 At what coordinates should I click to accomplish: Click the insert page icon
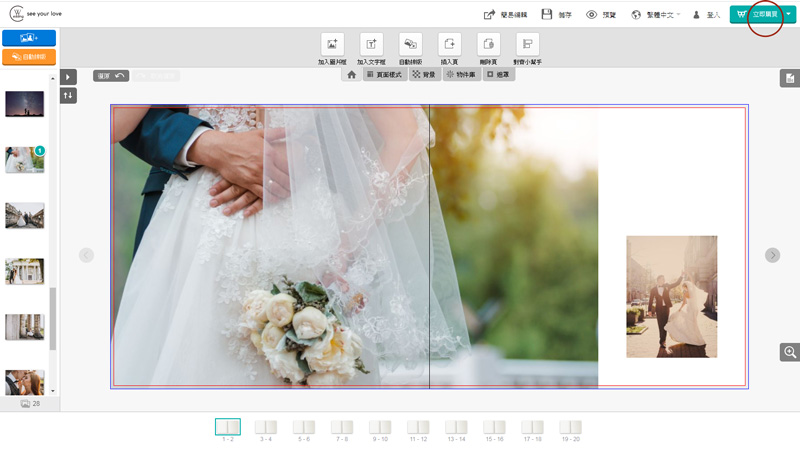coord(449,44)
